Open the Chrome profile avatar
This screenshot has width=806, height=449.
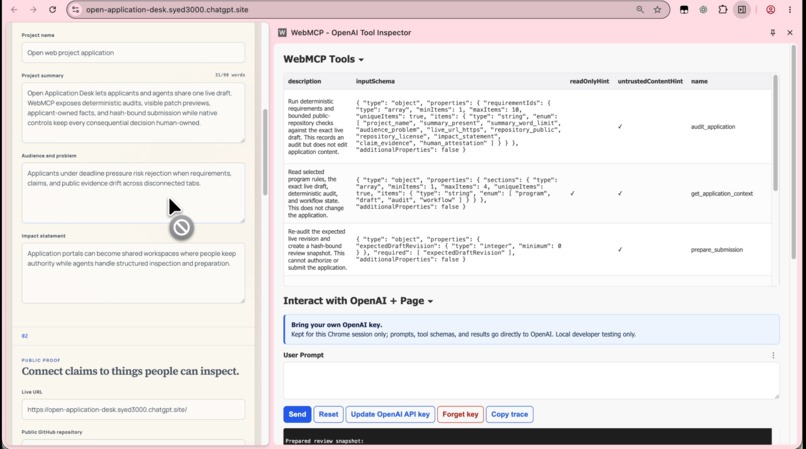(771, 10)
